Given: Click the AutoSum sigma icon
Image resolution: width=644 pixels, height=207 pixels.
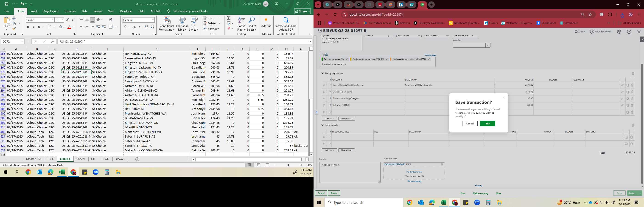Looking at the screenshot, I should pos(229,18).
